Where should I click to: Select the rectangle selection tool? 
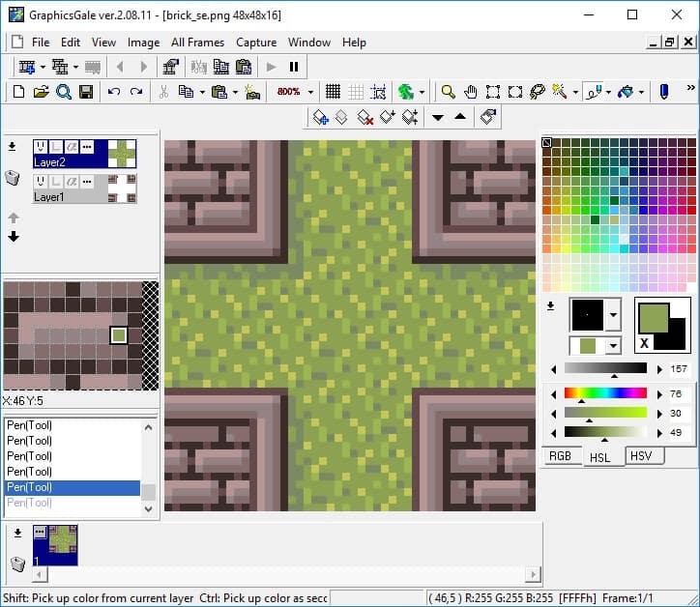(x=493, y=92)
